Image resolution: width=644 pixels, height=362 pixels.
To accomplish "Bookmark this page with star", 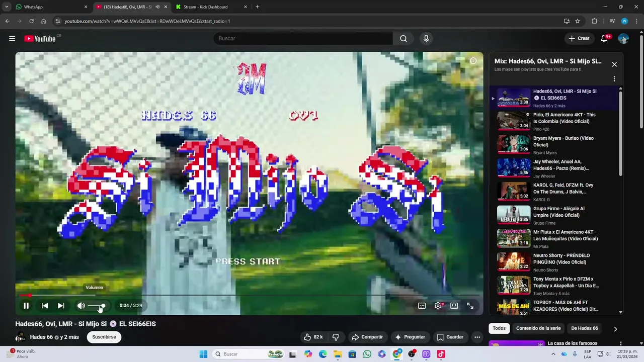I will pyautogui.click(x=578, y=21).
